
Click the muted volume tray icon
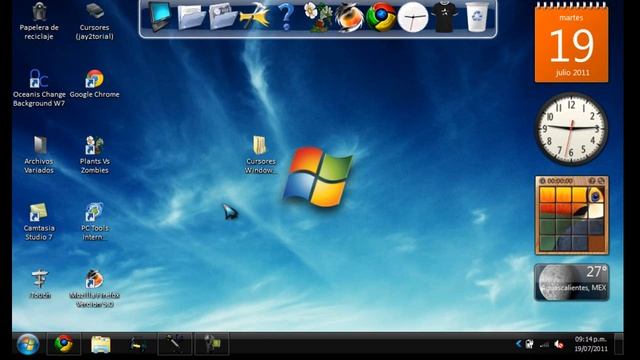tap(559, 344)
